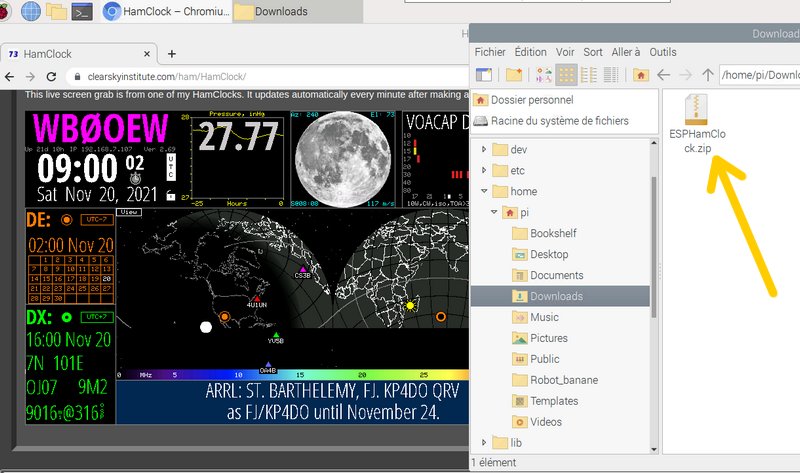Viewport: 800px width, 473px height.
Task: Collapse the home folder tree
Action: [x=484, y=191]
